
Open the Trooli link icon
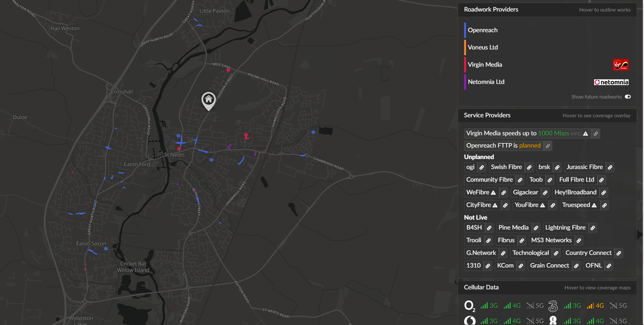pos(488,241)
